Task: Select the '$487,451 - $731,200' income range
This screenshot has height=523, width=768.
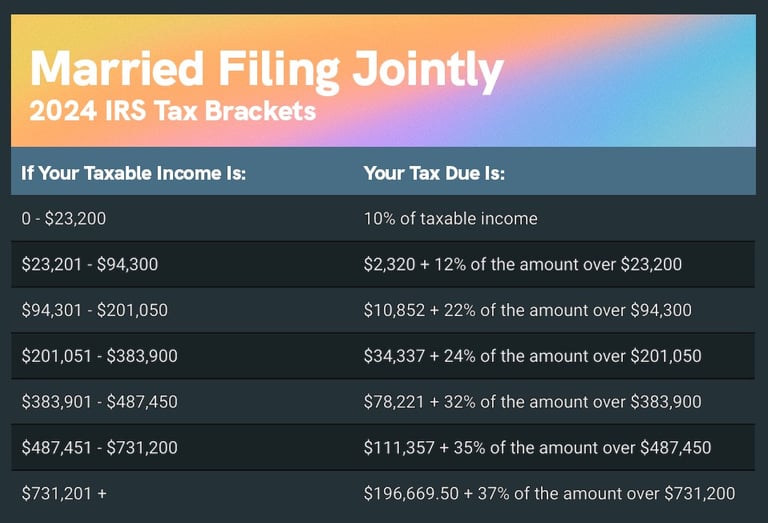Action: [x=99, y=448]
